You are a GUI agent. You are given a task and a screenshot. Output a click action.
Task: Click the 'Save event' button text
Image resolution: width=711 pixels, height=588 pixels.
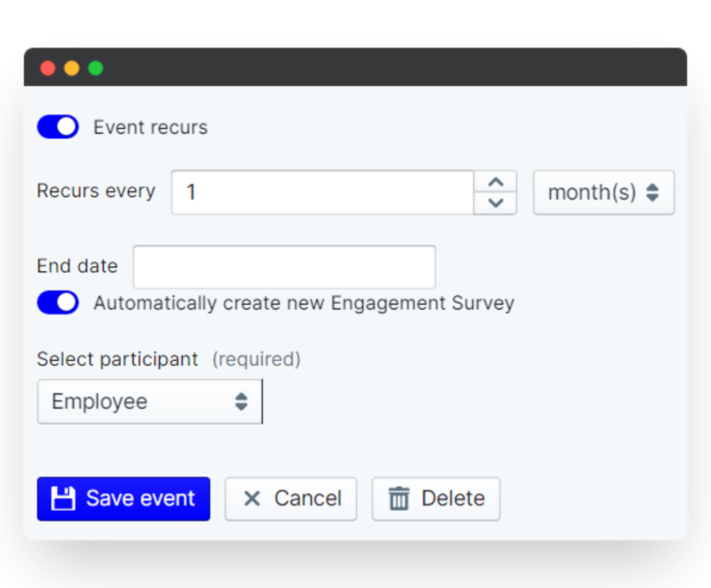coord(140,498)
